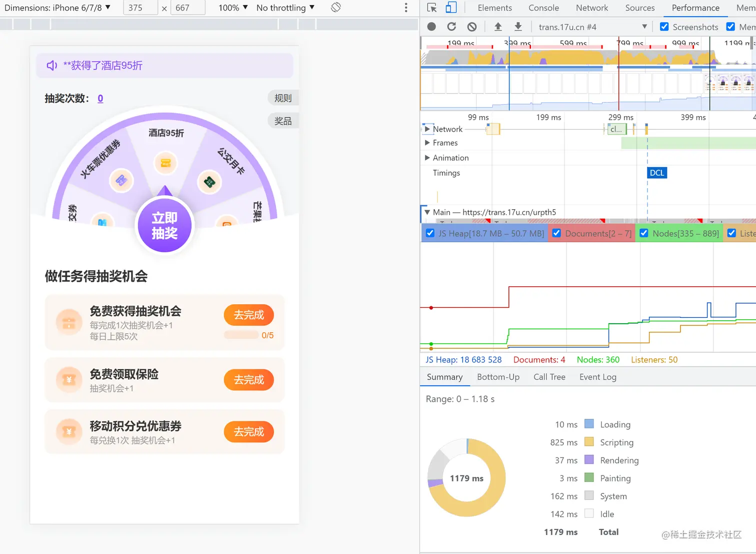Screen dimensions: 756x554
Task: Click the DCL timing marker
Action: (657, 173)
